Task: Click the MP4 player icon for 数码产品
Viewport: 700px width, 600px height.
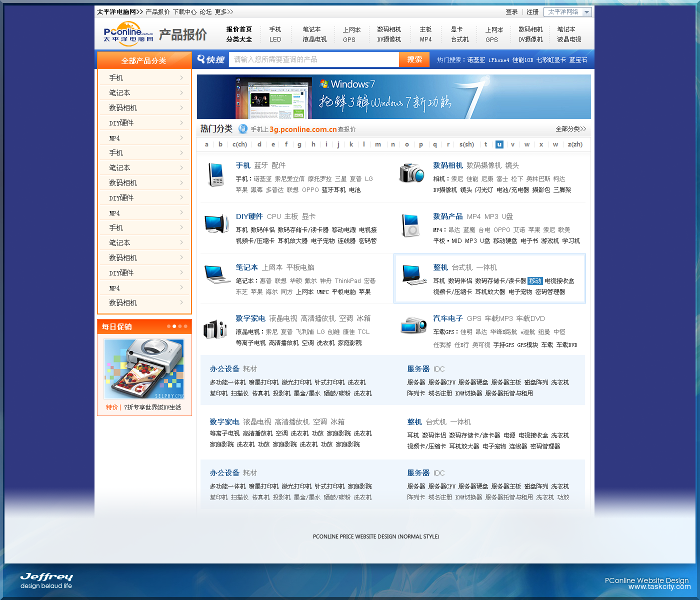Action: [x=411, y=225]
